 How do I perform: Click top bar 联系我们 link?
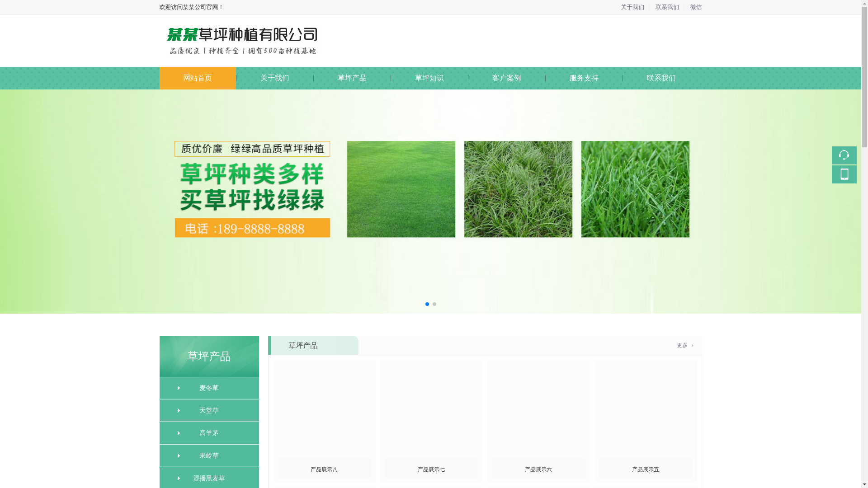tap(667, 7)
